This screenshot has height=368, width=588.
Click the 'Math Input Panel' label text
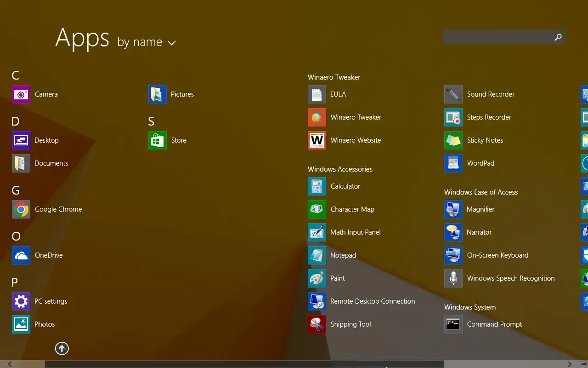click(356, 232)
